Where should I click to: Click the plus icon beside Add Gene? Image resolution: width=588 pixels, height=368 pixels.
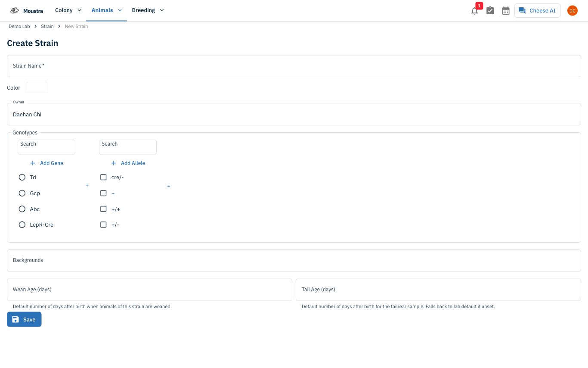pyautogui.click(x=33, y=163)
